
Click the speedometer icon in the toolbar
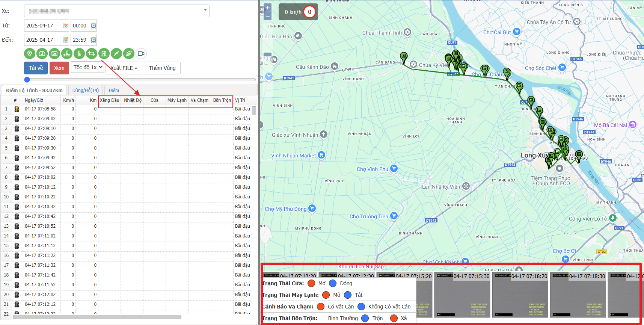[x=42, y=54]
